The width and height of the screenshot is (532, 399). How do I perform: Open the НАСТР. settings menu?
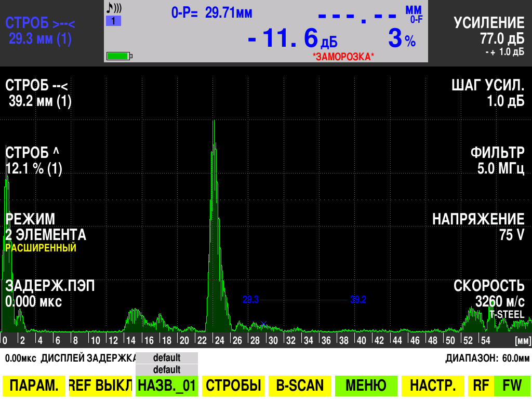pos(432,386)
